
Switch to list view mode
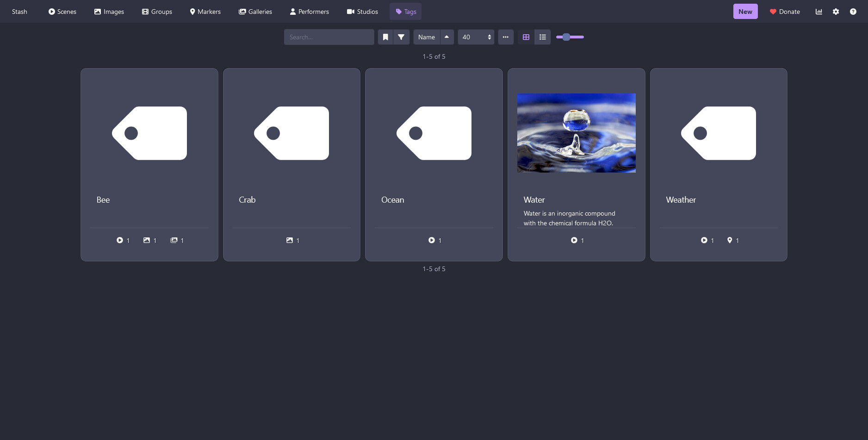(x=543, y=37)
